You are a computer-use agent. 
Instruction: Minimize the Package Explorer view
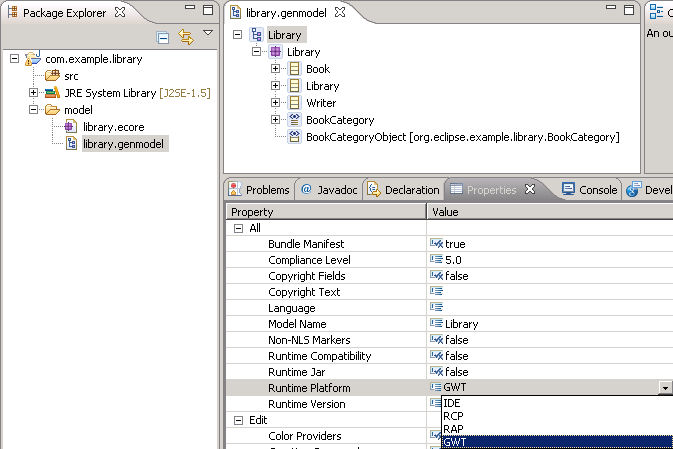[190, 7]
